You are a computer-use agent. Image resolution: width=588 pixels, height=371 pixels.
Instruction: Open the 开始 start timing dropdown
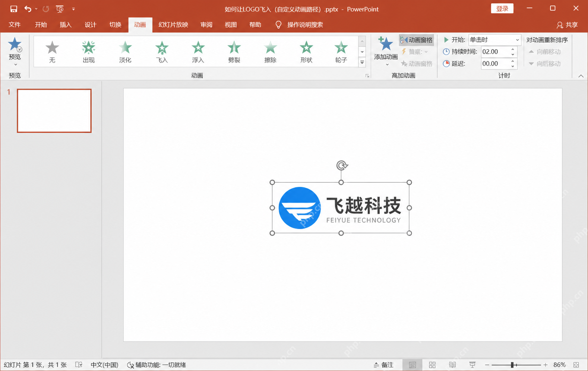[x=517, y=40]
